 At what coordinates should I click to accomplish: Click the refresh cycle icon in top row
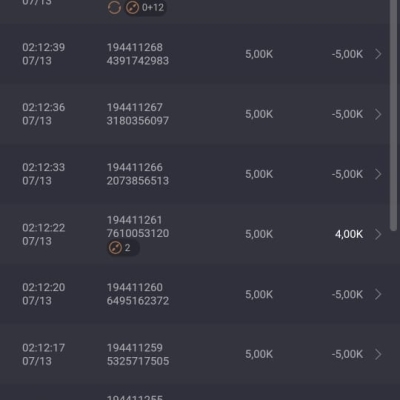tap(114, 7)
